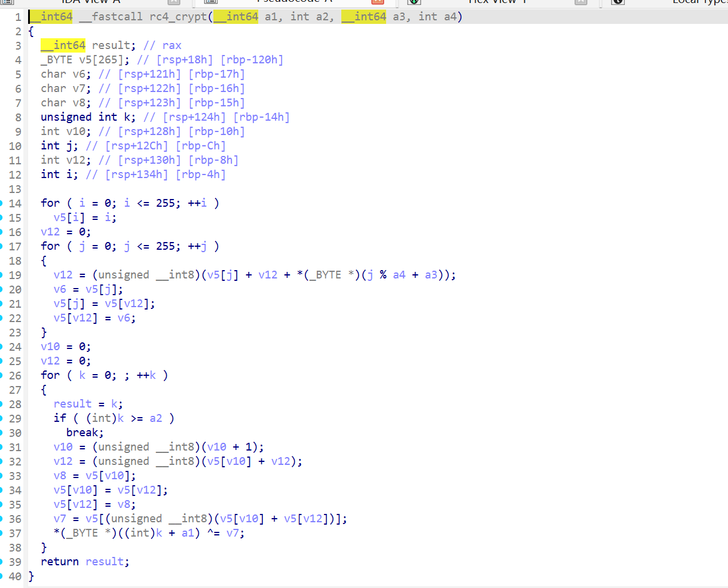Click line number 19 in the gutter
The image size is (728, 588).
pyautogui.click(x=15, y=275)
